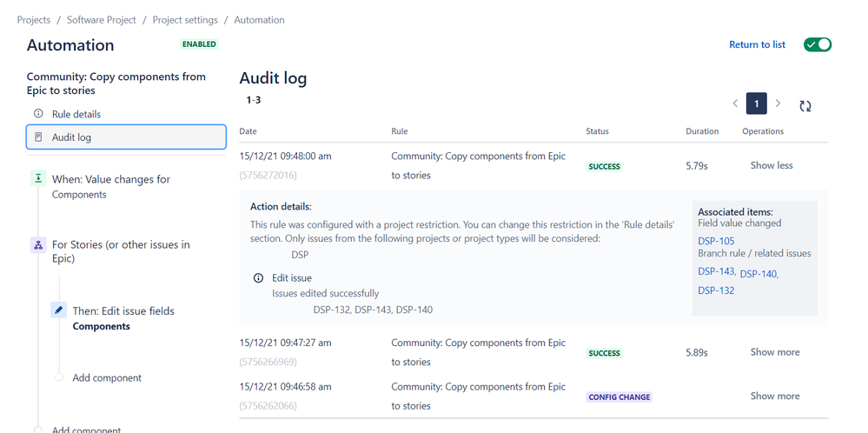Click the Rule details info icon
Viewport: 868px width, 433px height.
38,114
